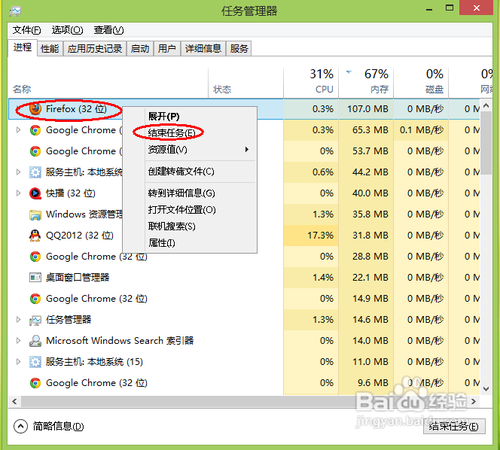Click the gear icon of 44.2 MB service host
The width and height of the screenshot is (500, 450).
[35, 172]
